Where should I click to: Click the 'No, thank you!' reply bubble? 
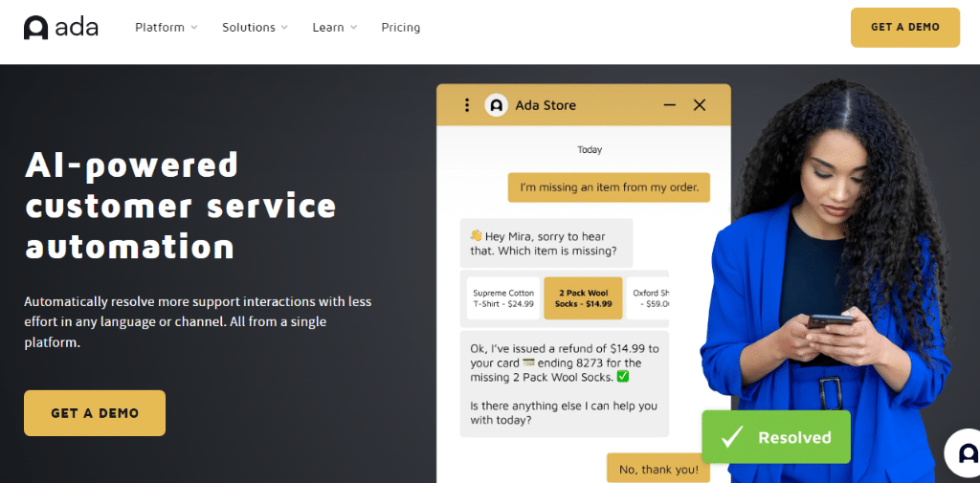[658, 469]
